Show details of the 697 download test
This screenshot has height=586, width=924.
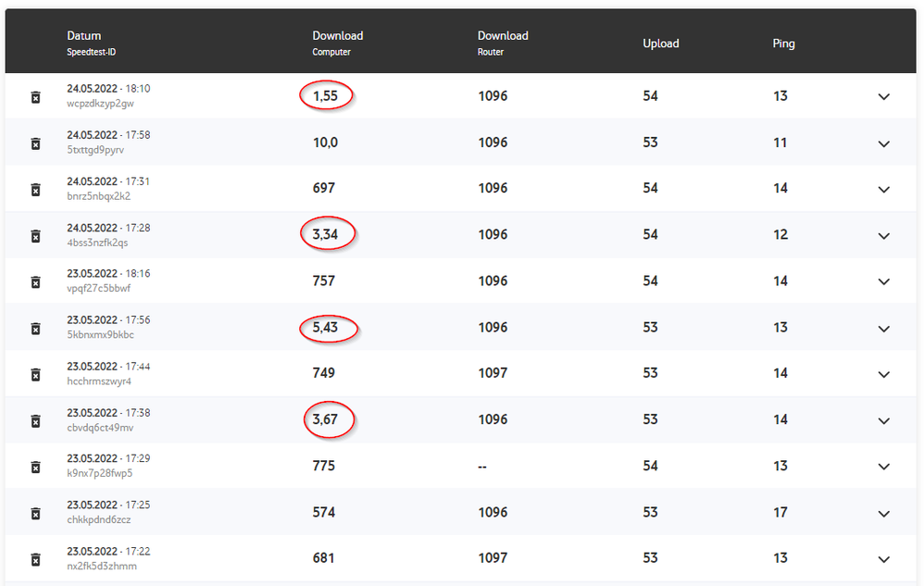coord(883,189)
